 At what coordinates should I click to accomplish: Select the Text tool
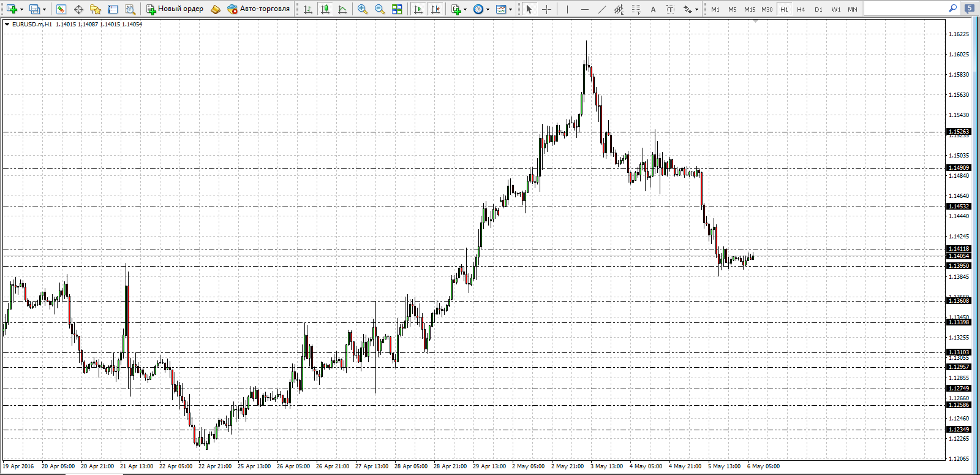coord(654,9)
